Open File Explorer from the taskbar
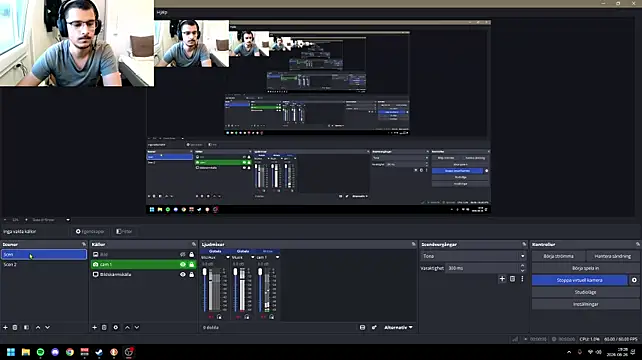This screenshot has height=360, width=642. [26, 352]
